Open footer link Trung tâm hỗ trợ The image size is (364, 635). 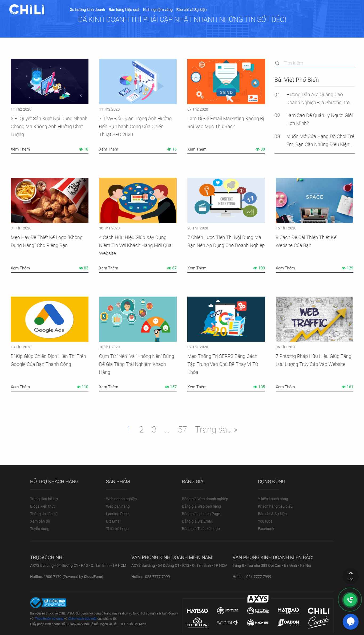[44, 499]
